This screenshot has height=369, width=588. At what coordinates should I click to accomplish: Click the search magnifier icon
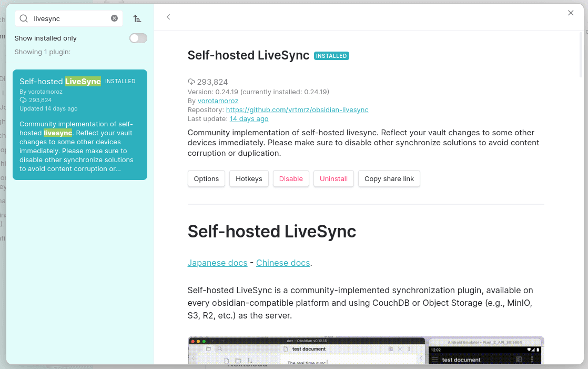click(x=24, y=18)
